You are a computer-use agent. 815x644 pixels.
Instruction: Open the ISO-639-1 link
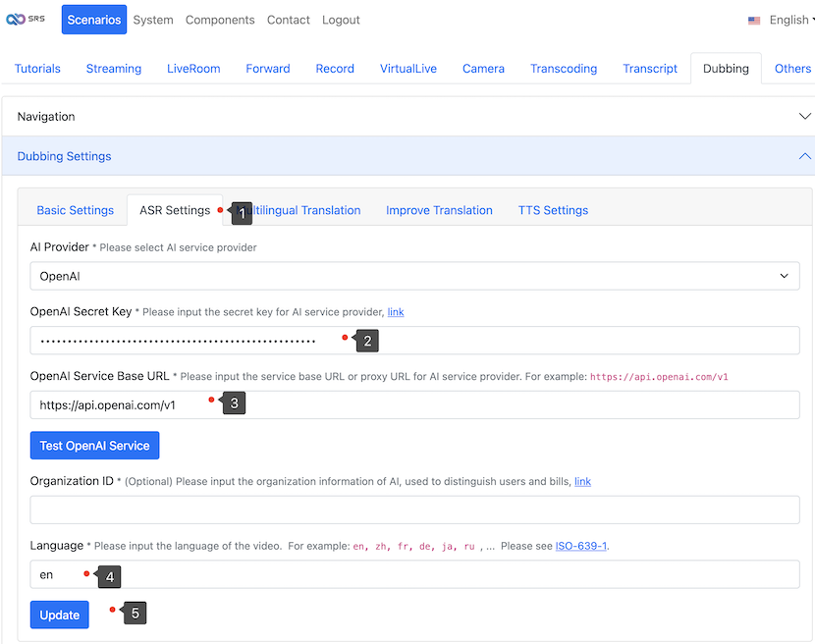pyautogui.click(x=580, y=546)
